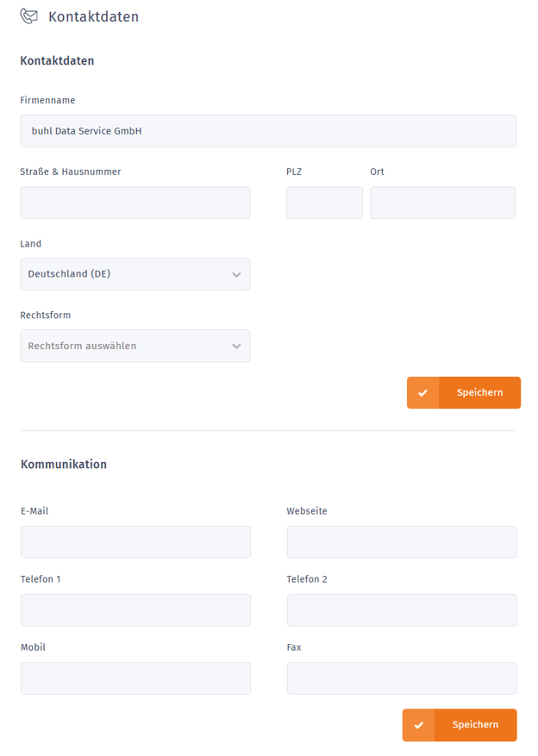Viewport: 538px width, 756px height.
Task: Select the Mobil input field
Action: pyautogui.click(x=135, y=678)
